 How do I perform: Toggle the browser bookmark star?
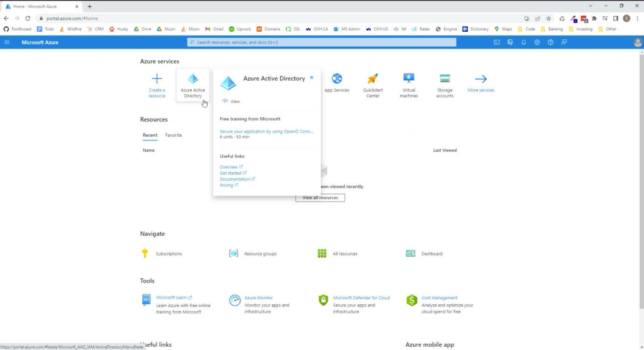pos(548,18)
